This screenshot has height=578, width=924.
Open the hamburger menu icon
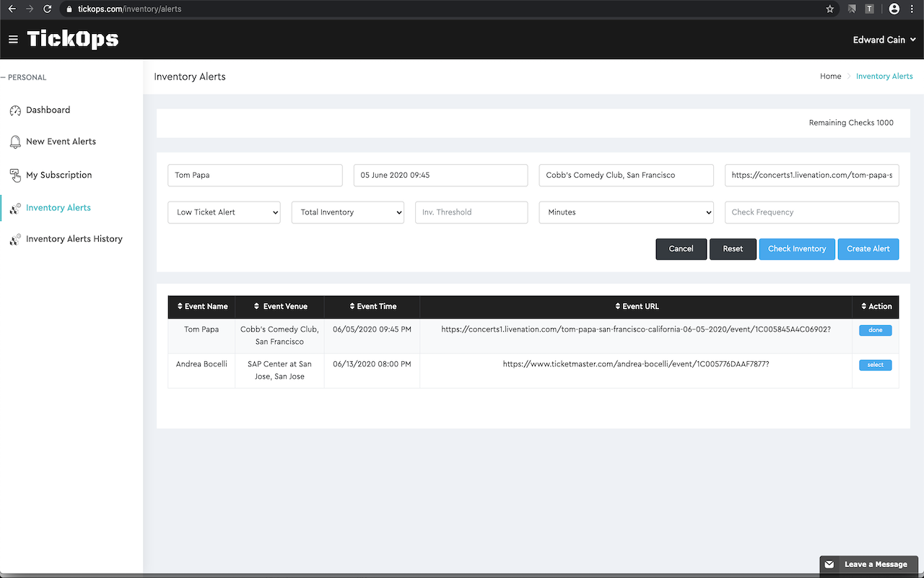13,40
